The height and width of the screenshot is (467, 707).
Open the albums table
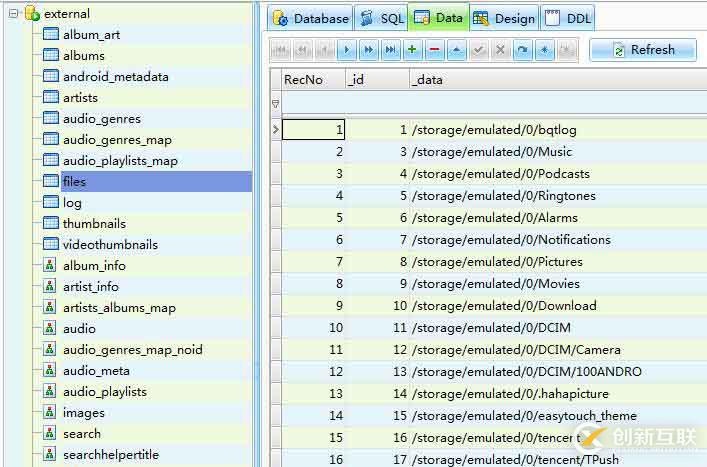coord(84,56)
